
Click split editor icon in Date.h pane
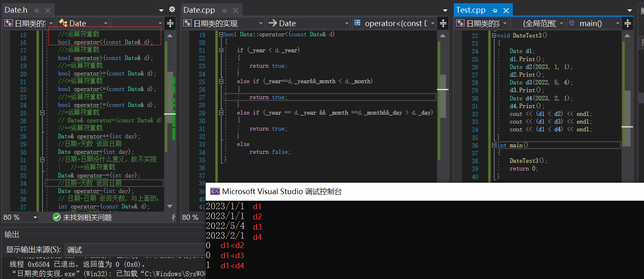point(170,23)
